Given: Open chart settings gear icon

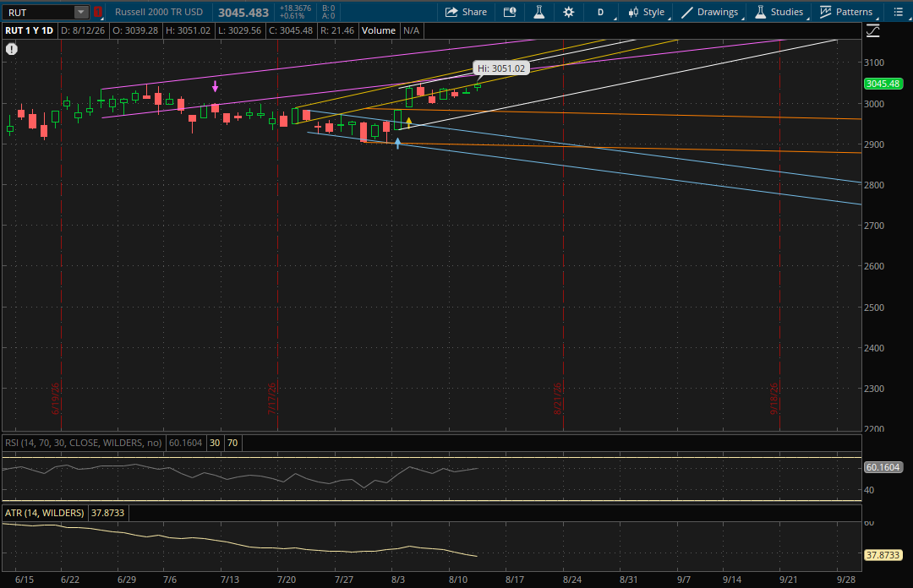Looking at the screenshot, I should 569,12.
